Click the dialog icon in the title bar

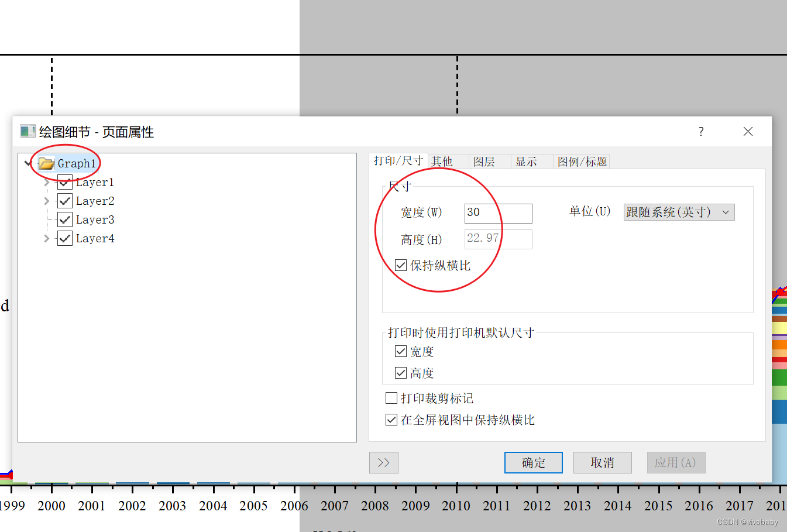tap(28, 131)
